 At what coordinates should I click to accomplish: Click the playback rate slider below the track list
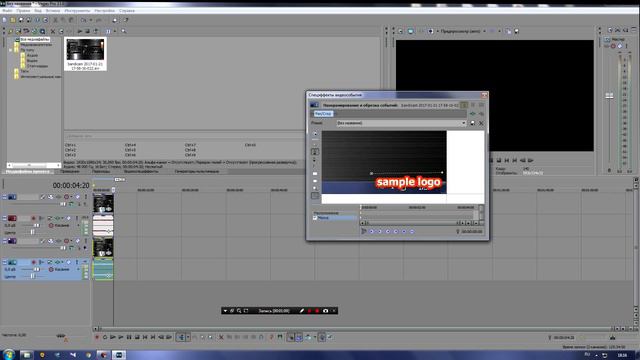(61, 336)
